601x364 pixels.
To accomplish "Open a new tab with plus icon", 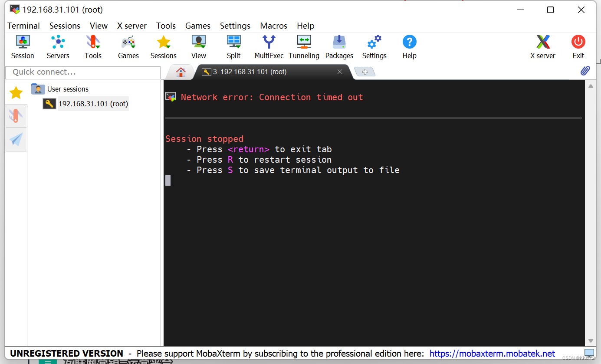I will point(365,72).
